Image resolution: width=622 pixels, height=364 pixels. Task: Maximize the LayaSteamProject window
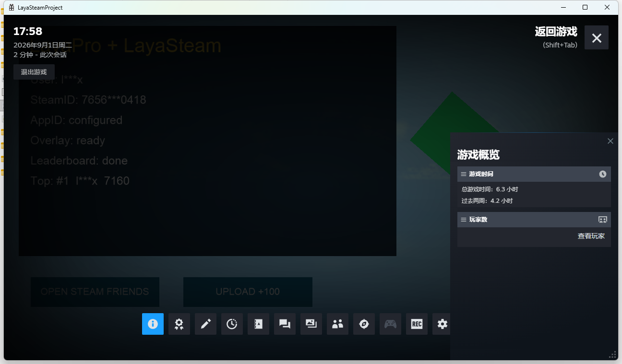[585, 7]
